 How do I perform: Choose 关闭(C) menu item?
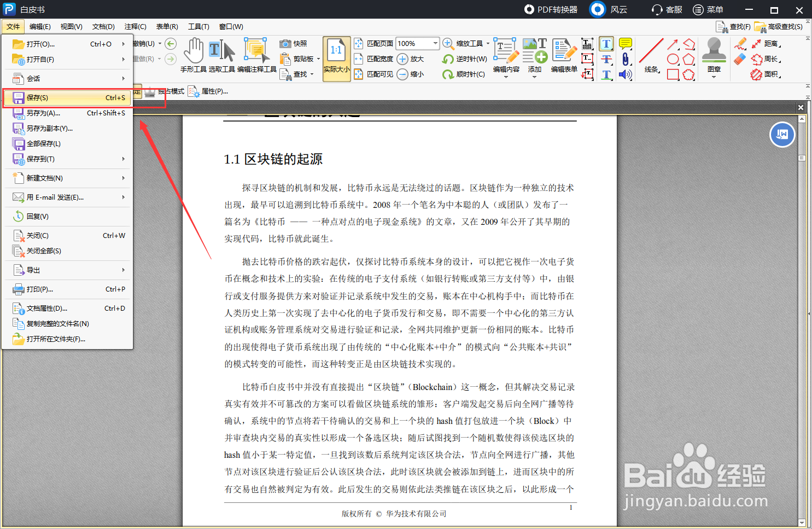pyautogui.click(x=68, y=235)
